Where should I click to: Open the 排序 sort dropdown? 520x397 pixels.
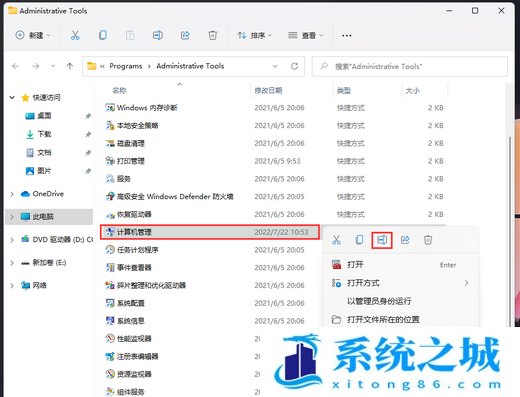(255, 35)
